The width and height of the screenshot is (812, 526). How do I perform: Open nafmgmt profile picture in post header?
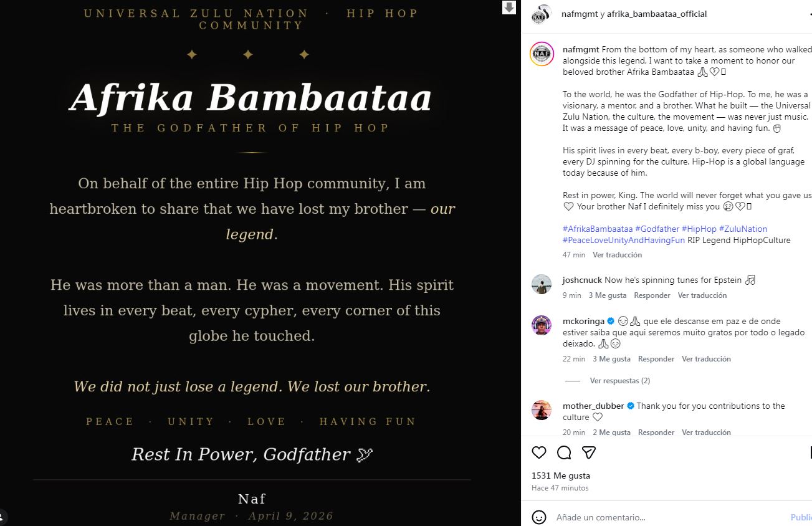(541, 14)
